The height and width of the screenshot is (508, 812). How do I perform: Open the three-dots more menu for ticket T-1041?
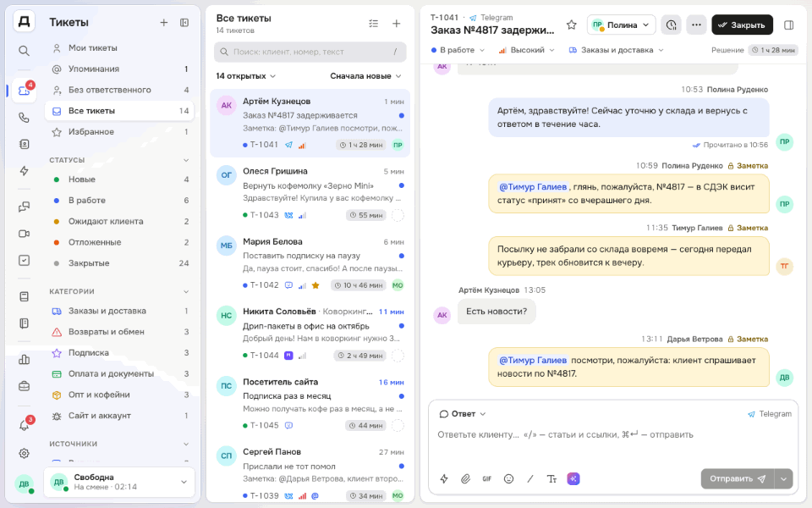point(696,25)
